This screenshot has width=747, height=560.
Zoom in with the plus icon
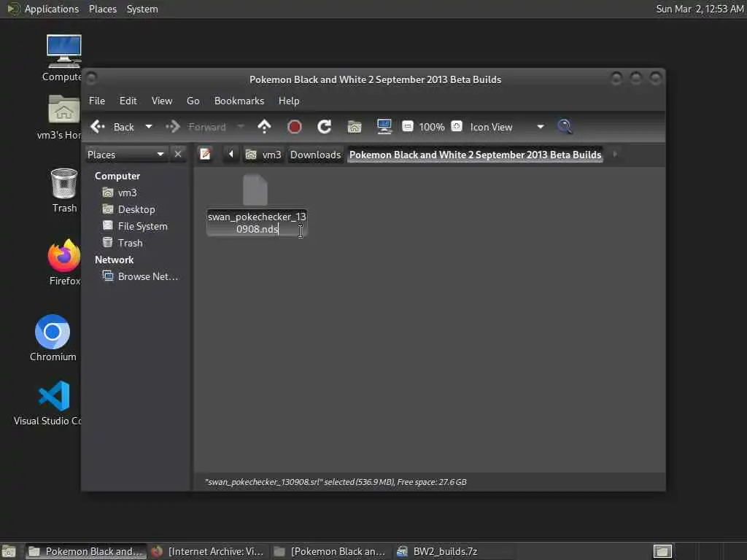[x=457, y=126]
